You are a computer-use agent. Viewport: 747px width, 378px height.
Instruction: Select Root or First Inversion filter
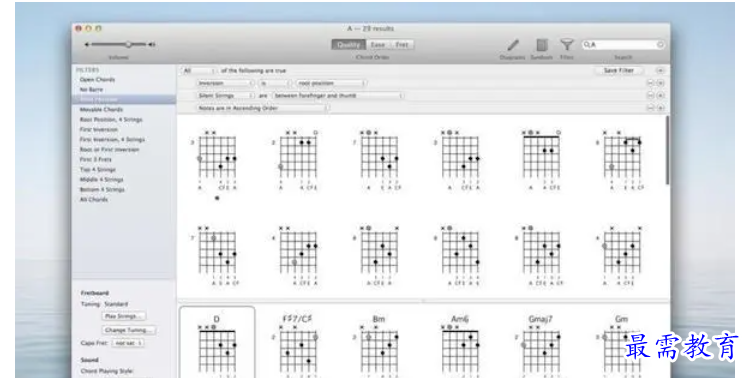pos(109,150)
